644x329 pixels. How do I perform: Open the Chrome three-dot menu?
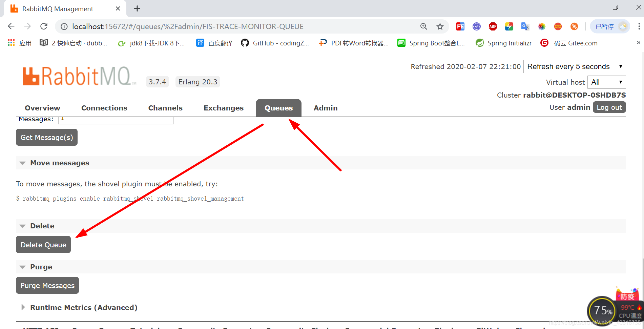click(639, 26)
